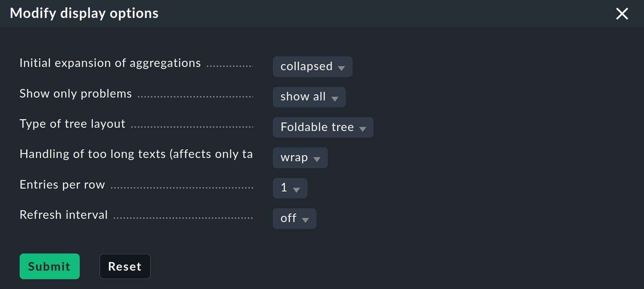Click the Modify display options title
This screenshot has height=289, width=644.
tap(84, 13)
